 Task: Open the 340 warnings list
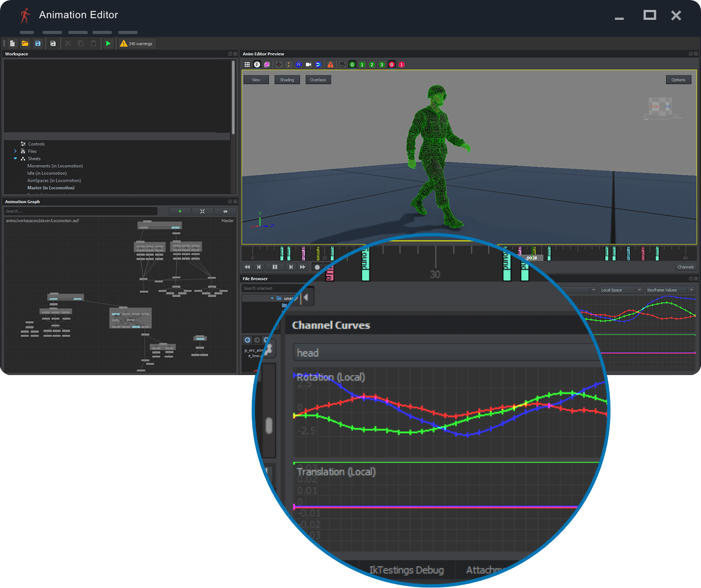point(136,43)
